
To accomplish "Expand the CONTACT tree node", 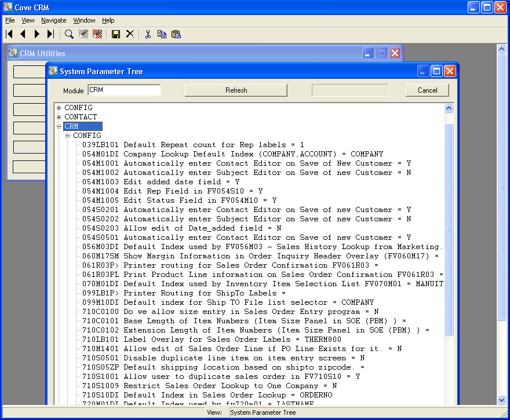I will point(59,117).
